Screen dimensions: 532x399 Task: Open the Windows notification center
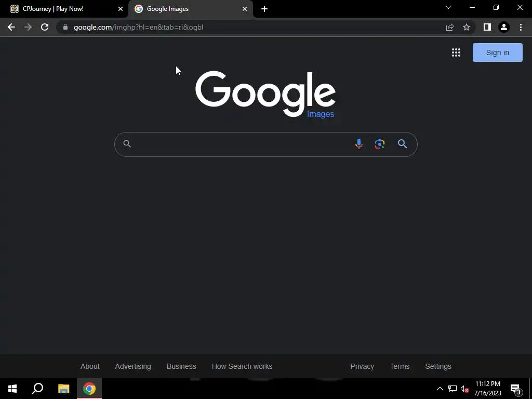point(516,389)
